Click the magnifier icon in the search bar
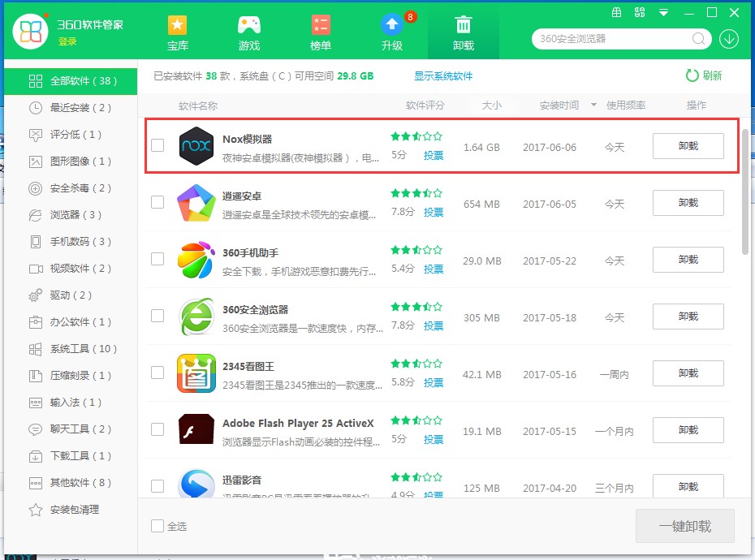 pos(698,39)
